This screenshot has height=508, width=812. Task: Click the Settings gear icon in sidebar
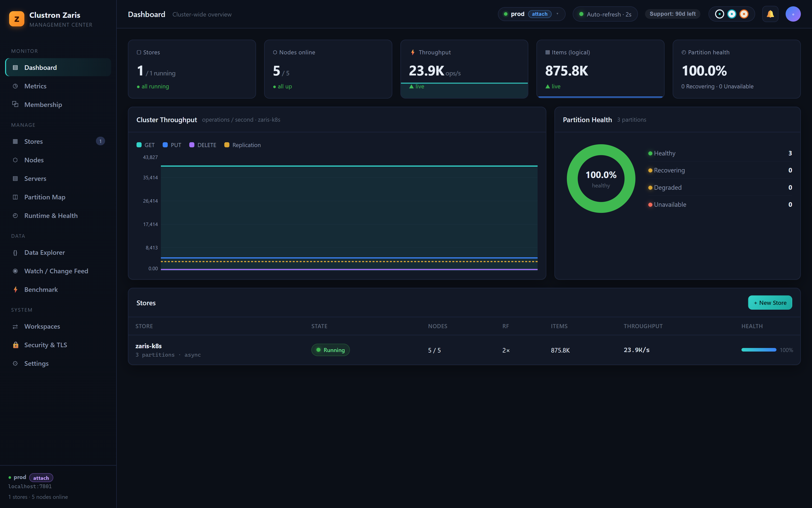tap(15, 363)
